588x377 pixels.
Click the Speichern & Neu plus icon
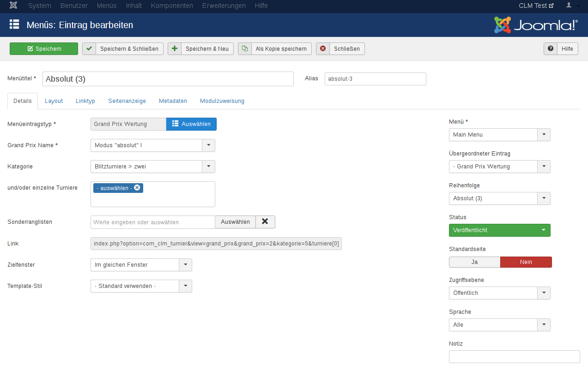click(x=175, y=48)
